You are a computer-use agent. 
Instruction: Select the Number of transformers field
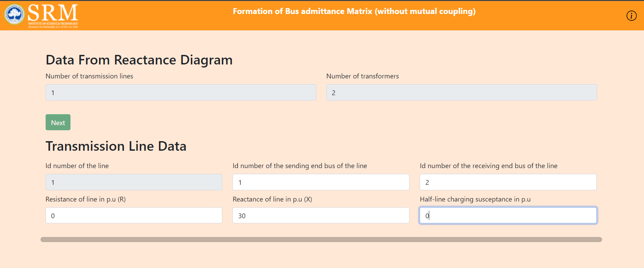coord(462,92)
